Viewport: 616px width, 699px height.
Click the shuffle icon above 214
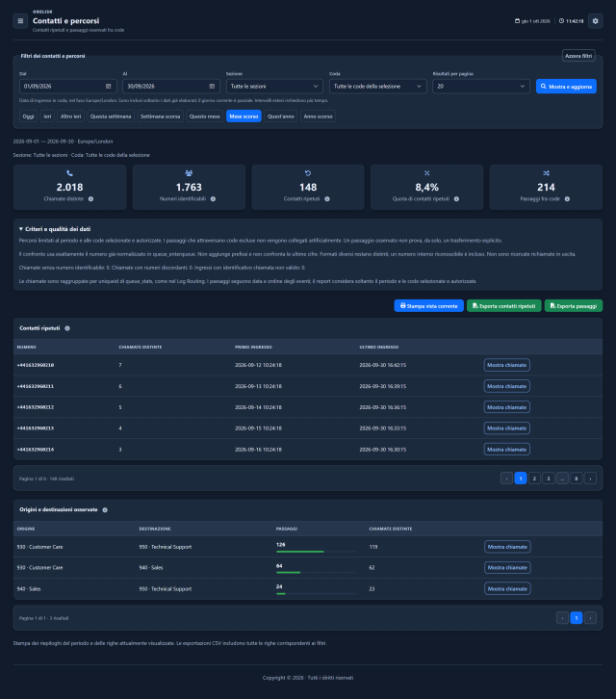(546, 173)
